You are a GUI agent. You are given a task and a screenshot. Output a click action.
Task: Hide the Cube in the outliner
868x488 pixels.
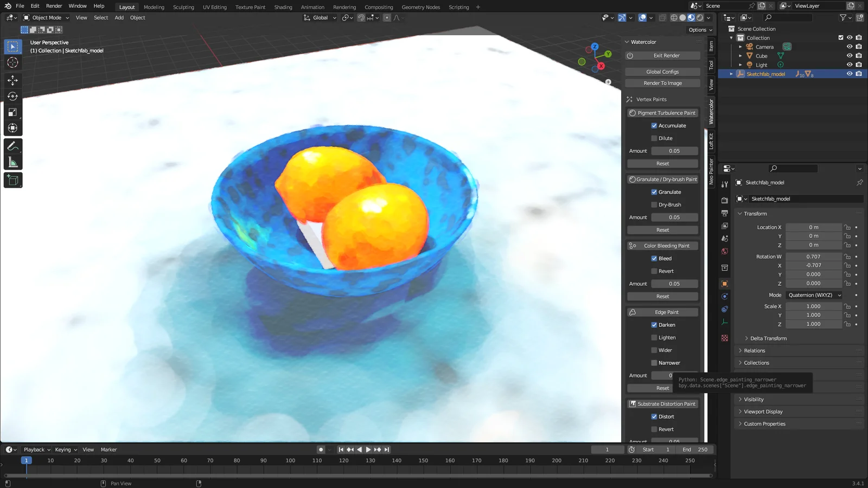(850, 55)
